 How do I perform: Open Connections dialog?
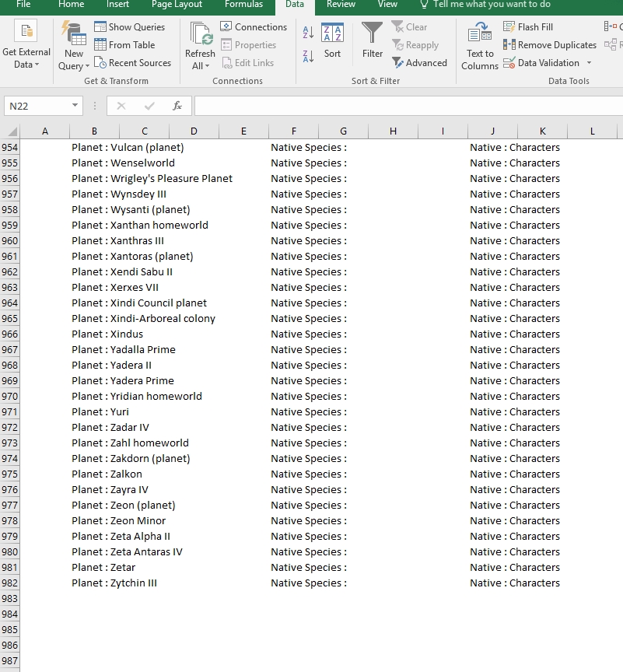254,27
